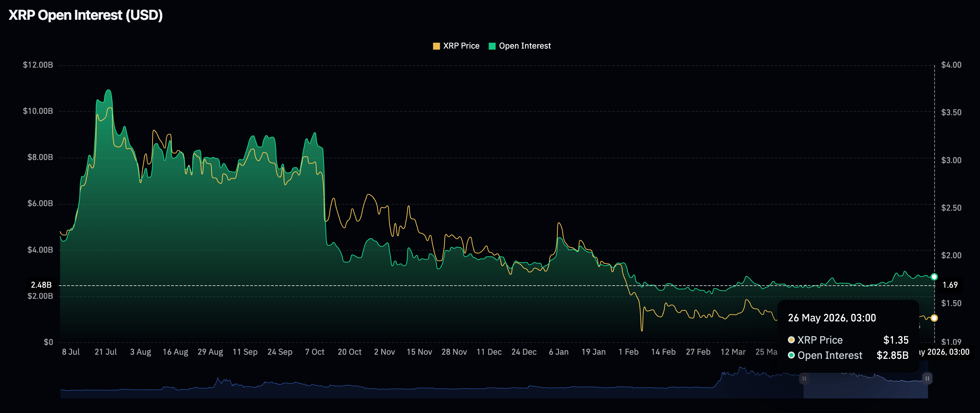This screenshot has width=980, height=413.
Task: Click the 28 Nov date label
Action: click(454, 352)
